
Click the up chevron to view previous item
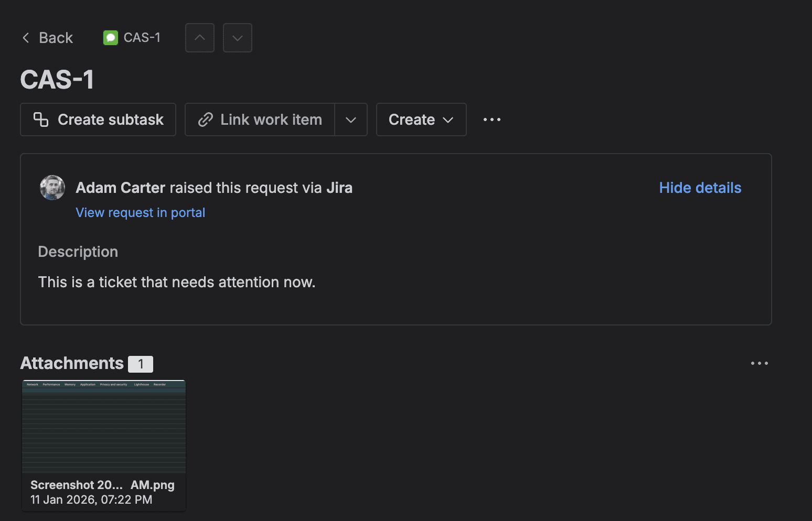click(x=199, y=37)
